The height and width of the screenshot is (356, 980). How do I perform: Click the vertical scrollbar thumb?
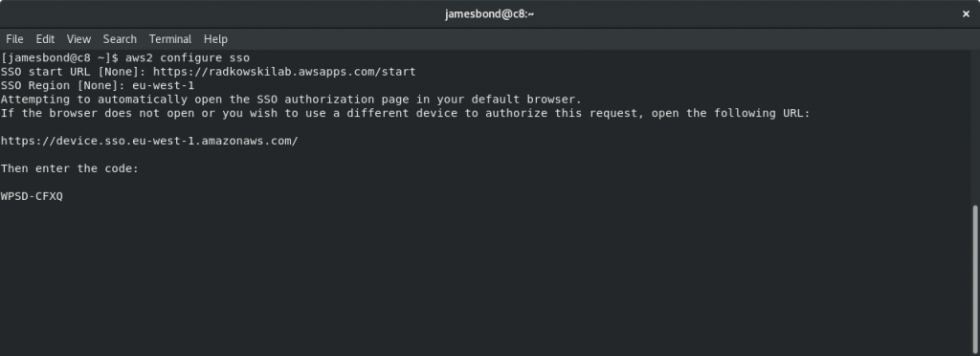(975, 279)
